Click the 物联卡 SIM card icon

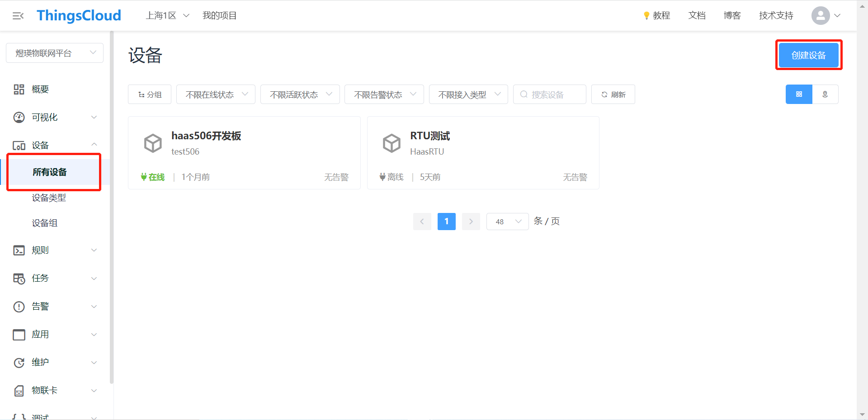19,391
